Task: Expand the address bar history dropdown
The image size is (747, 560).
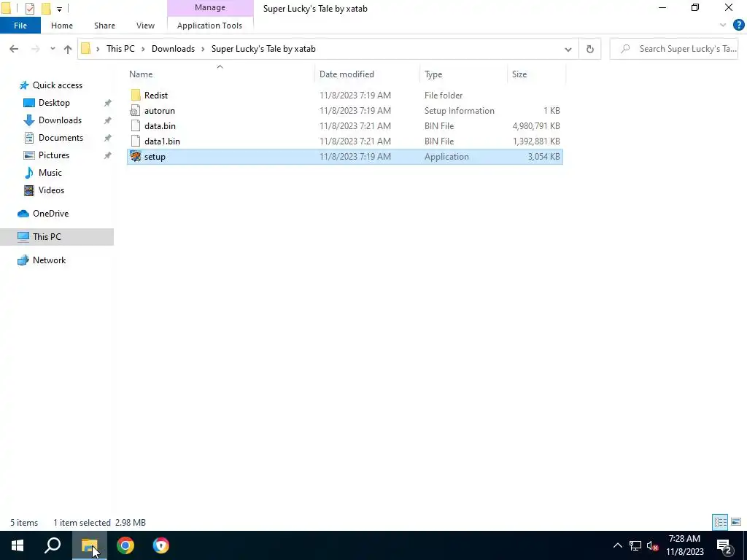Action: [x=568, y=49]
